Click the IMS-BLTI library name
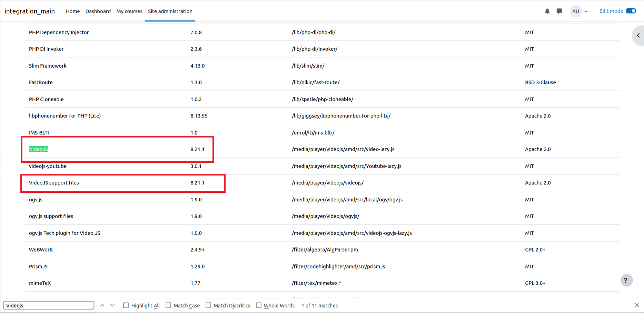The width and height of the screenshot is (644, 313). (39, 133)
